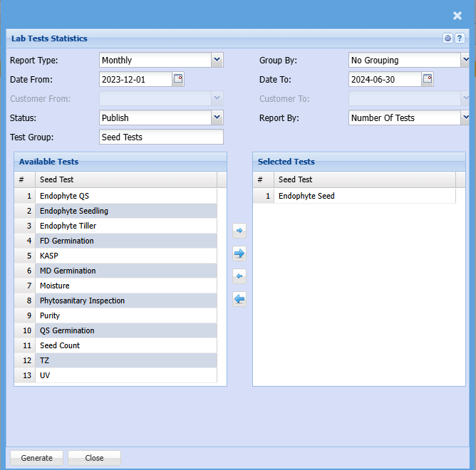Select the UV test row
Image resolution: width=476 pixels, height=470 pixels.
115,375
